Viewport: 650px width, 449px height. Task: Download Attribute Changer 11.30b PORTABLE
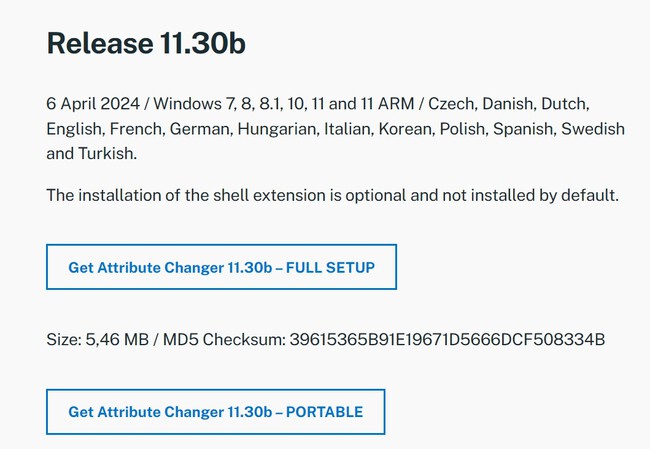[x=216, y=412]
